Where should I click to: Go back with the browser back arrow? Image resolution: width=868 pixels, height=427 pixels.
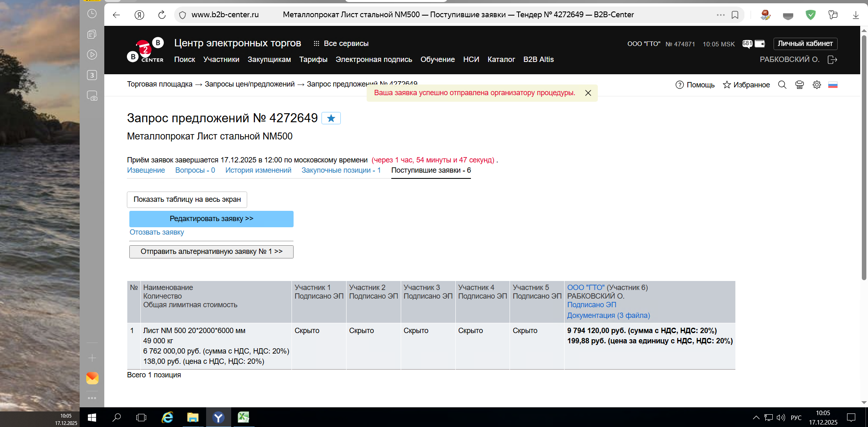[116, 15]
